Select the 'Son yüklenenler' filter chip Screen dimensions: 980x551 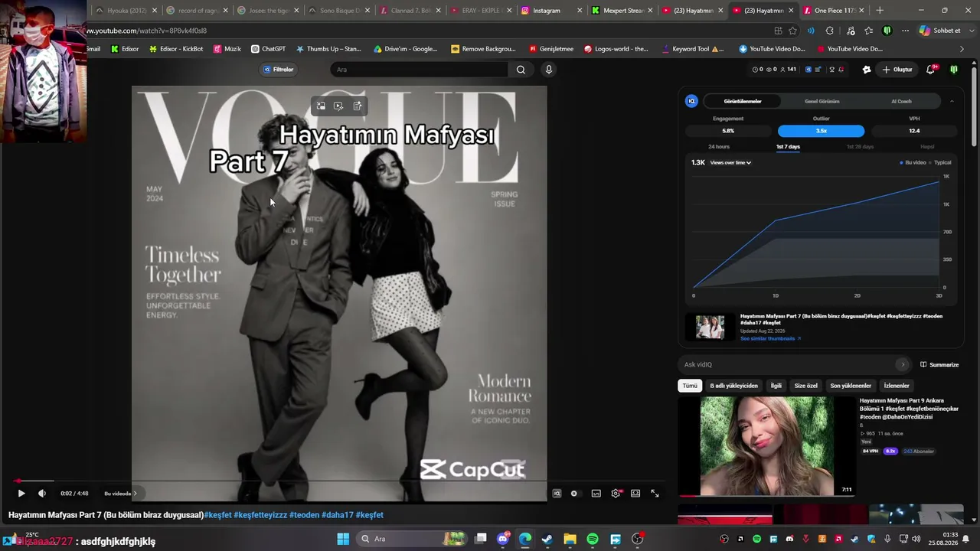click(x=851, y=386)
